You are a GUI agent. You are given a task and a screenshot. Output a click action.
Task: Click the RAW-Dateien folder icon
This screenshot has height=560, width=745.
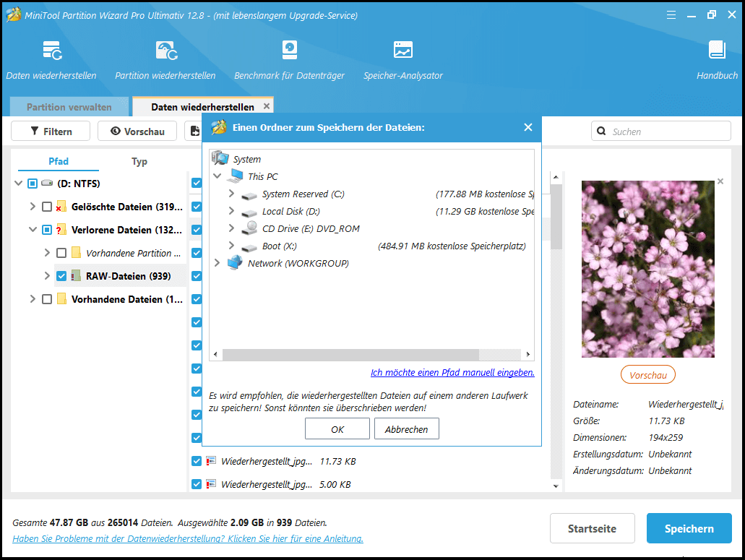pyautogui.click(x=76, y=276)
